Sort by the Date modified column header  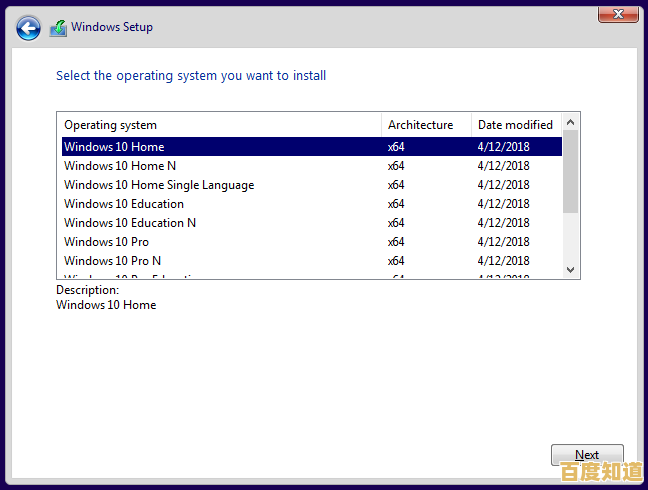(x=516, y=125)
